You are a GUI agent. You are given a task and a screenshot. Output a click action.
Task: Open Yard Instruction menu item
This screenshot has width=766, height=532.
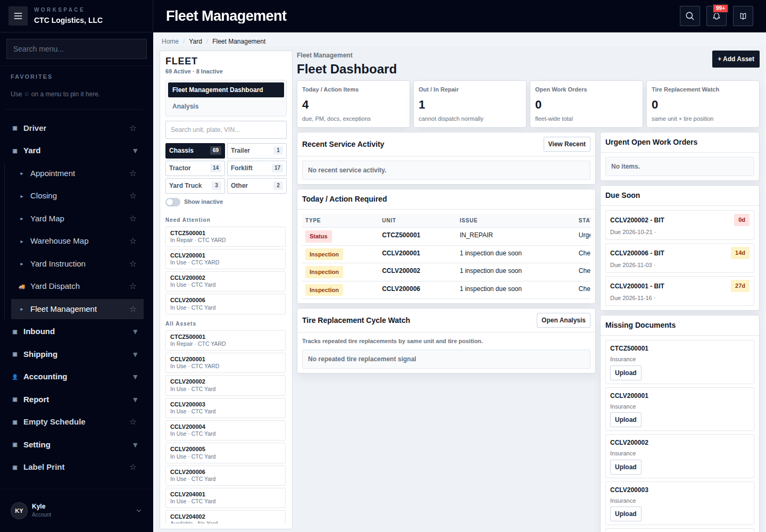click(x=77, y=264)
